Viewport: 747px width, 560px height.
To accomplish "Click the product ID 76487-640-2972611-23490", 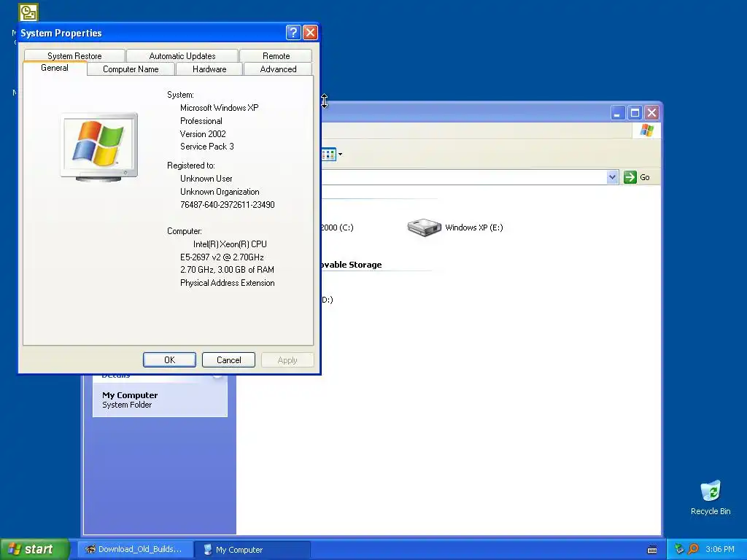I will [228, 205].
